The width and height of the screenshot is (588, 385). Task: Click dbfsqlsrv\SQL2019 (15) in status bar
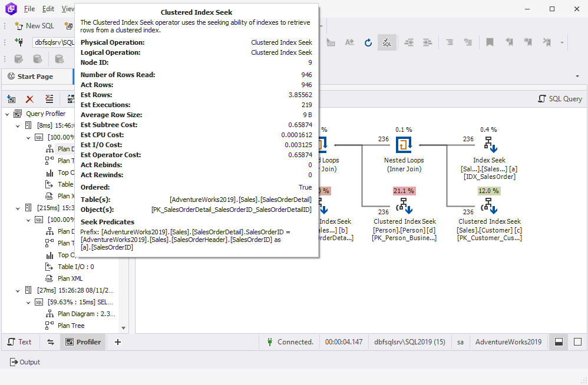coord(409,342)
